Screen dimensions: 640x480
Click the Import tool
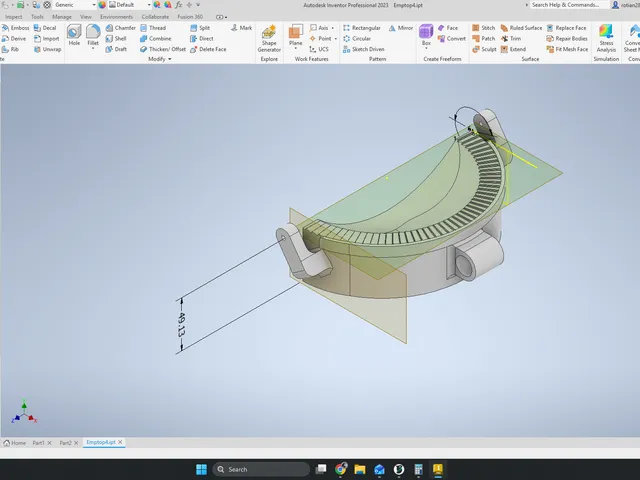47,38
